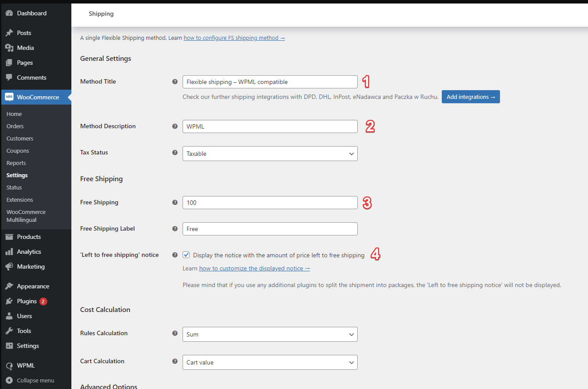Open 'how to customize the displayed notice' link

(x=254, y=268)
